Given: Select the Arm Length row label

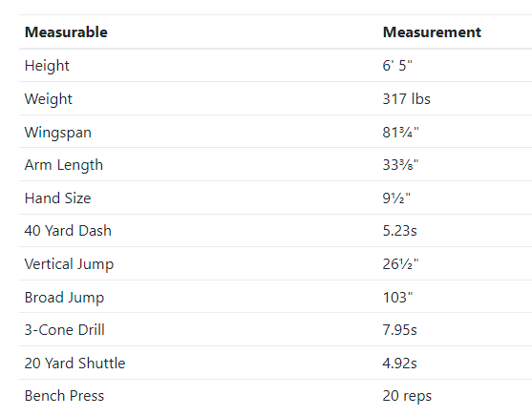Looking at the screenshot, I should click(64, 165).
